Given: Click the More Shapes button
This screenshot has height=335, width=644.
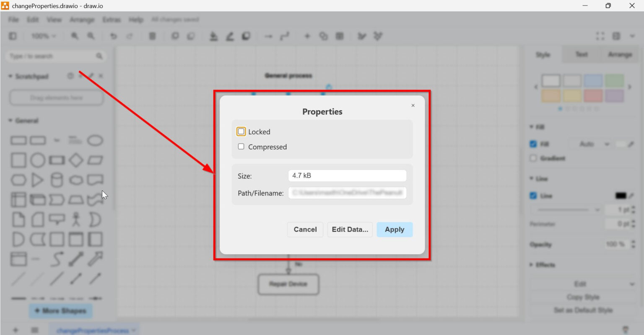Looking at the screenshot, I should [60, 311].
